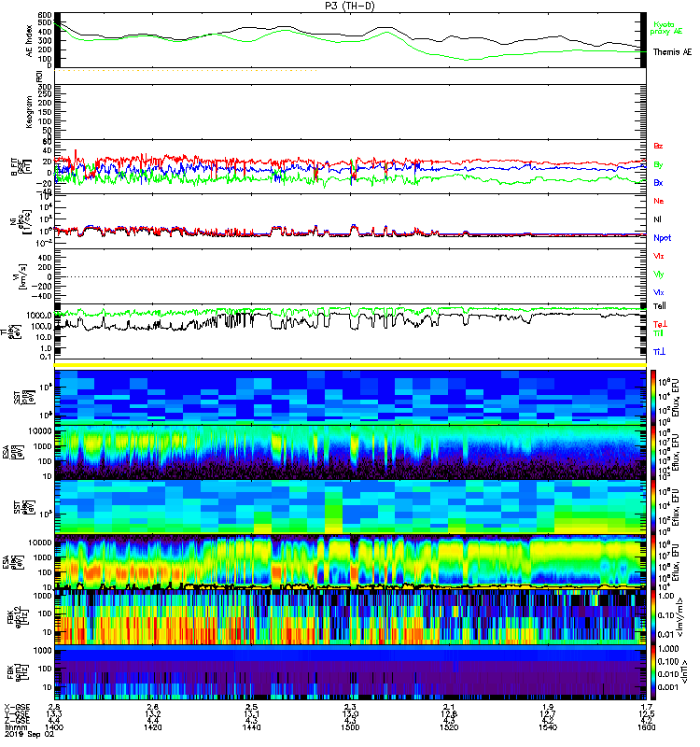Viewport: 700px width, 747px height.
Task: Select the green Ti parallel legend entry
Action: click(658, 333)
